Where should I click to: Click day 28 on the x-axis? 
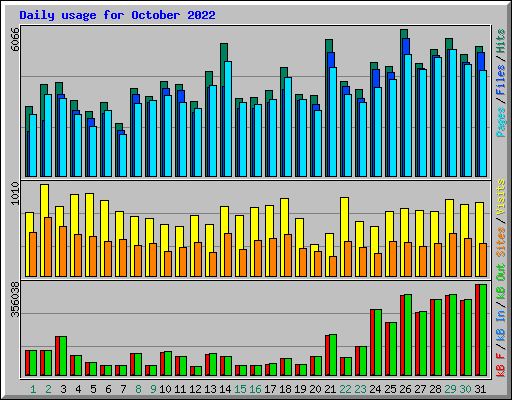click(435, 389)
